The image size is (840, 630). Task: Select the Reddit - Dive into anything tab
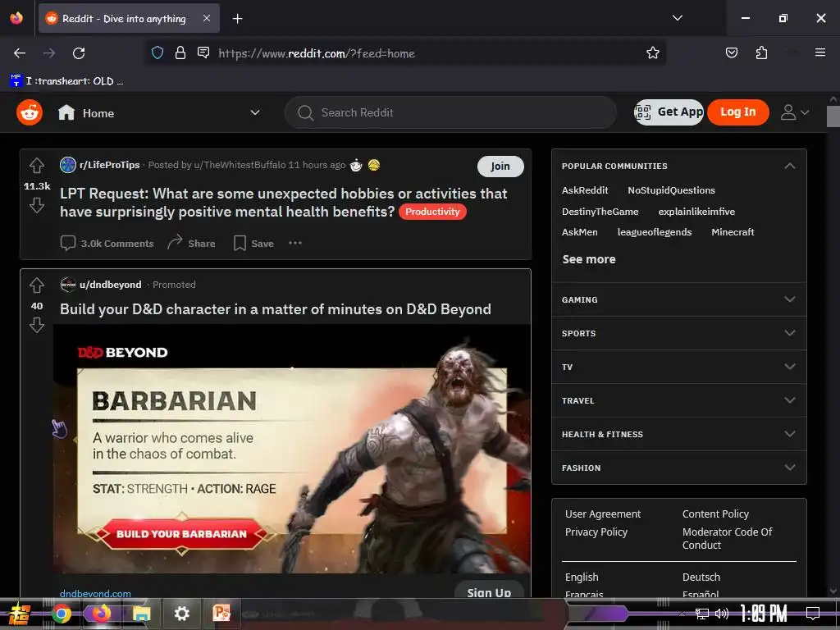129,18
